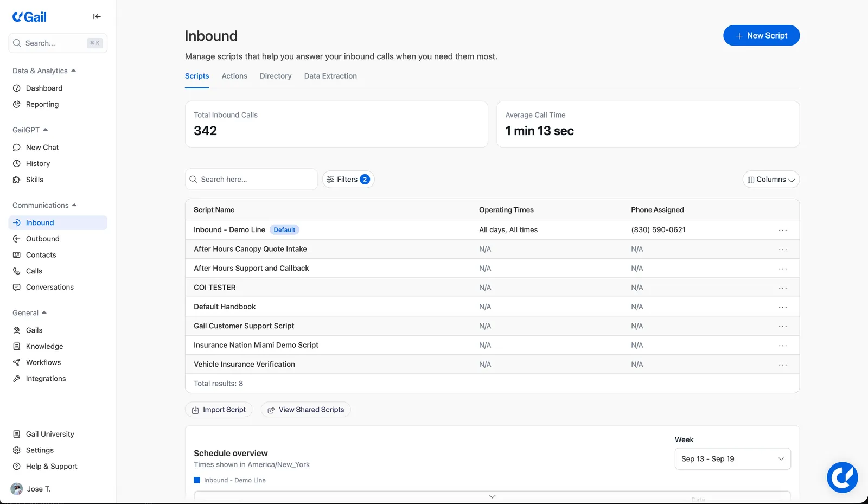Open row options for Vehicle Insurance Verification
This screenshot has width=868, height=504.
[782, 365]
